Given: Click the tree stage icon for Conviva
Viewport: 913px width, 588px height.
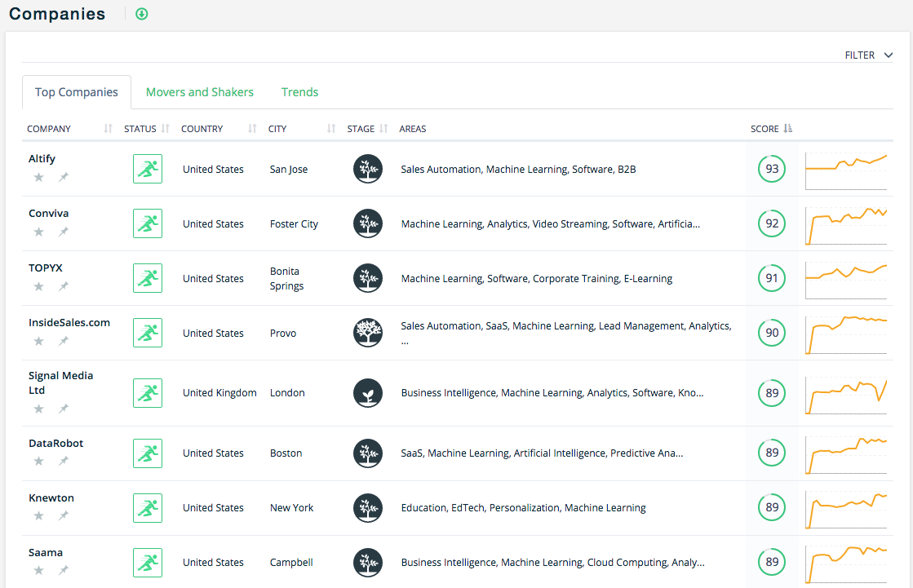Looking at the screenshot, I should click(x=368, y=223).
